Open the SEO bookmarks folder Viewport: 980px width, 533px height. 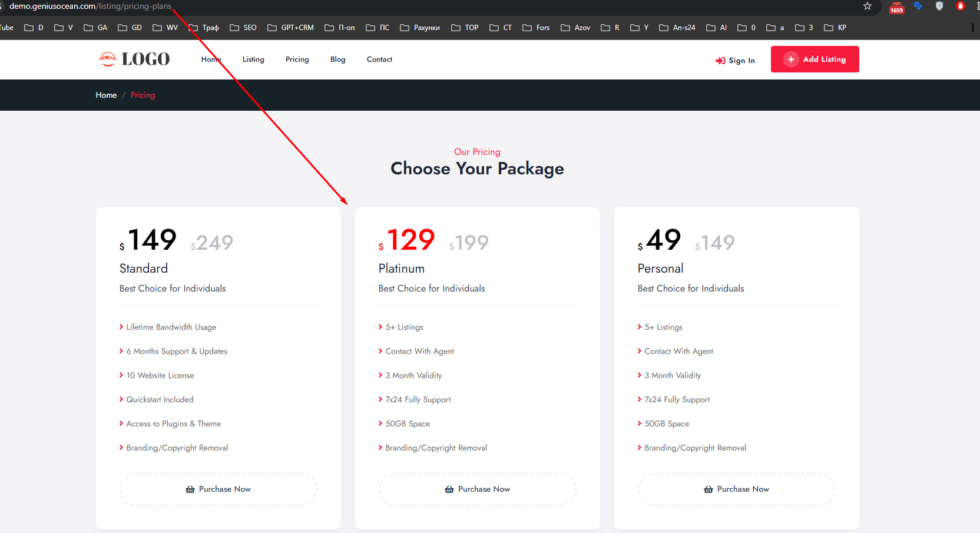click(x=243, y=28)
